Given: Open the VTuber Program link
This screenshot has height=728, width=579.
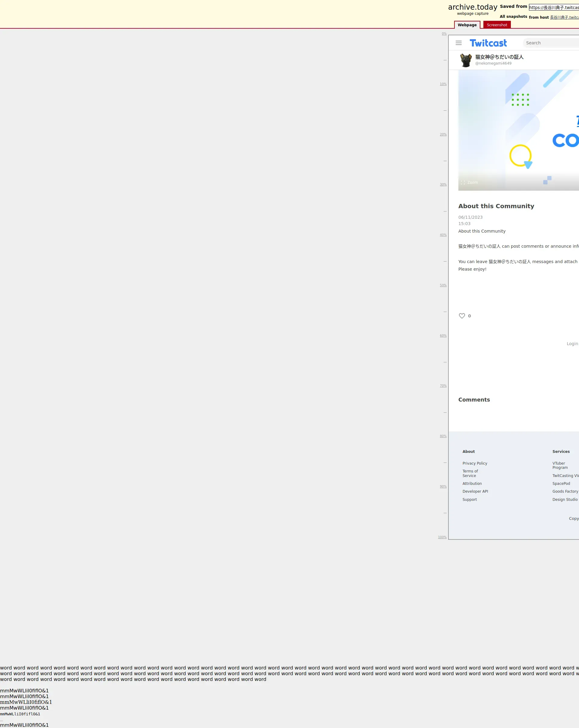Looking at the screenshot, I should [x=560, y=465].
